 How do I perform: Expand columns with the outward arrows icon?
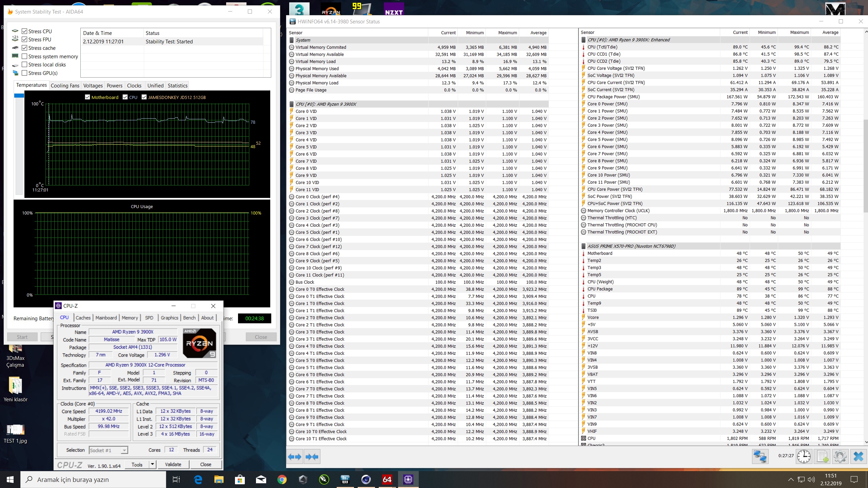(x=295, y=457)
